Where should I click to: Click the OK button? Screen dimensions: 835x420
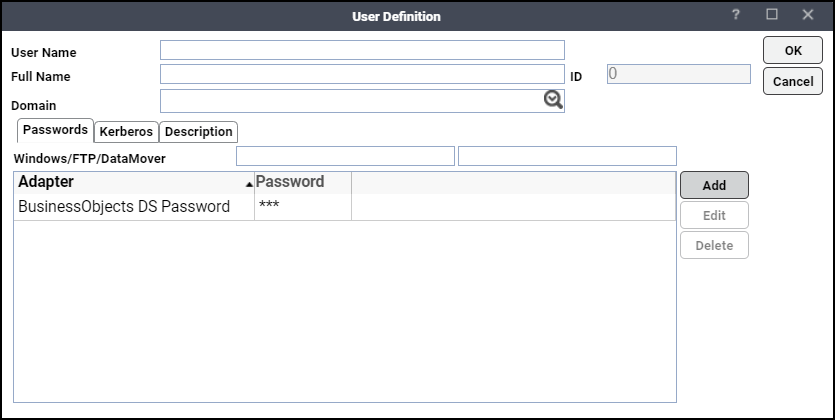(793, 51)
